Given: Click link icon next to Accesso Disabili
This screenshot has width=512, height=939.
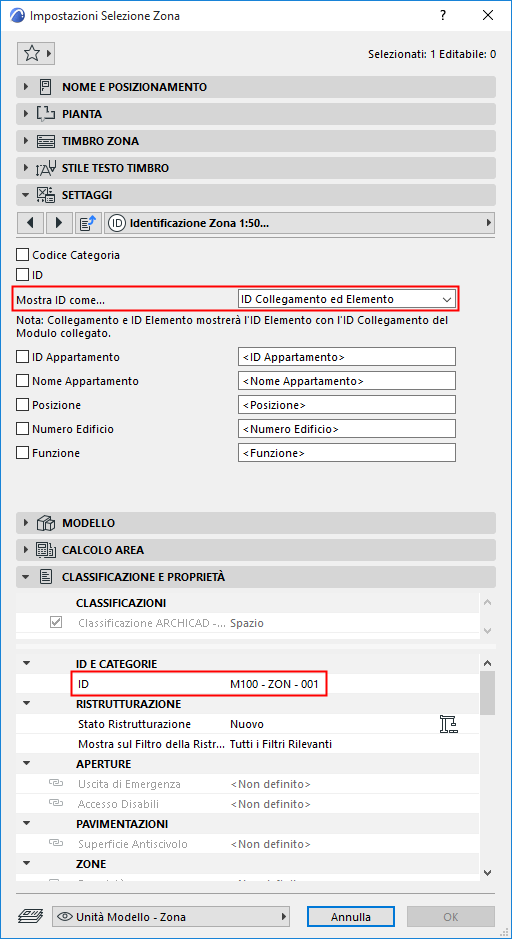Looking at the screenshot, I should tap(56, 804).
